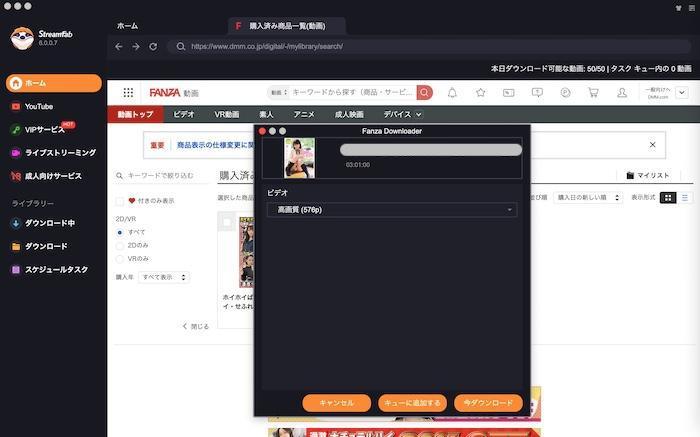Click the video thumbnail in Fanza Downloader
The image size is (700, 437).
pyautogui.click(x=299, y=158)
